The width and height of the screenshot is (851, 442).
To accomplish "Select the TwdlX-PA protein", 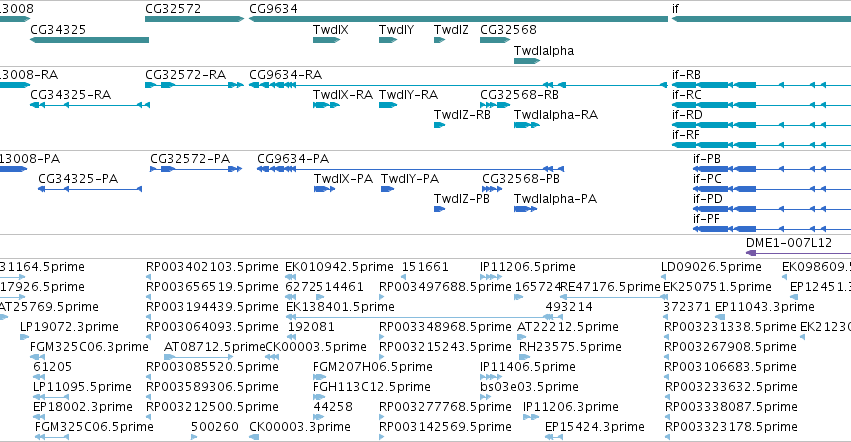I will [x=325, y=189].
